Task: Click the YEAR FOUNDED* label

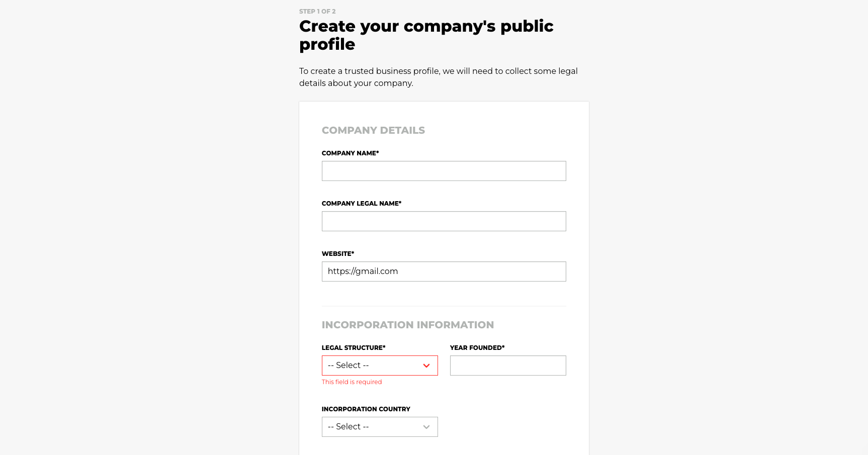Action: tap(477, 348)
